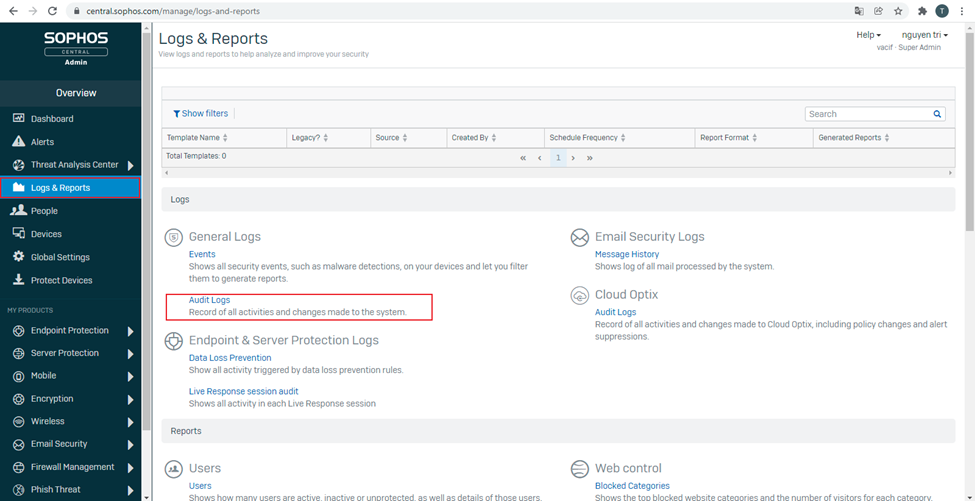Sort by Schedule Frequency column
Viewport: 975px width, 501px height.
coord(588,137)
